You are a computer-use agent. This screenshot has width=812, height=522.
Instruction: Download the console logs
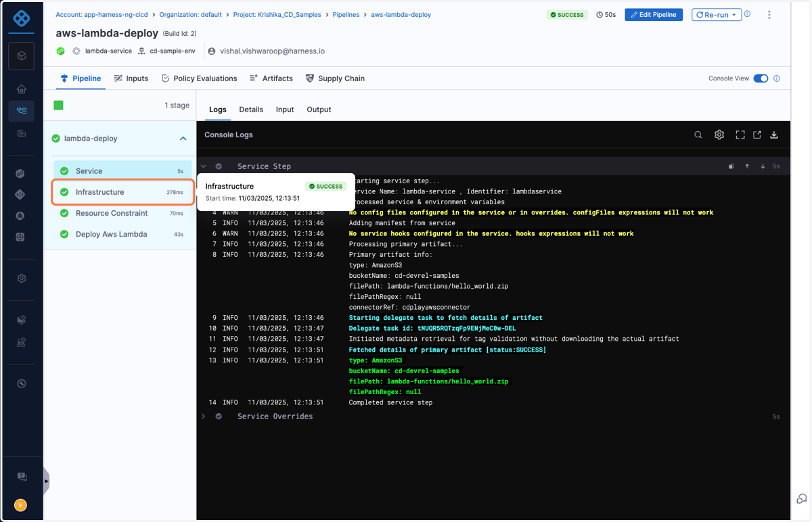coord(774,135)
